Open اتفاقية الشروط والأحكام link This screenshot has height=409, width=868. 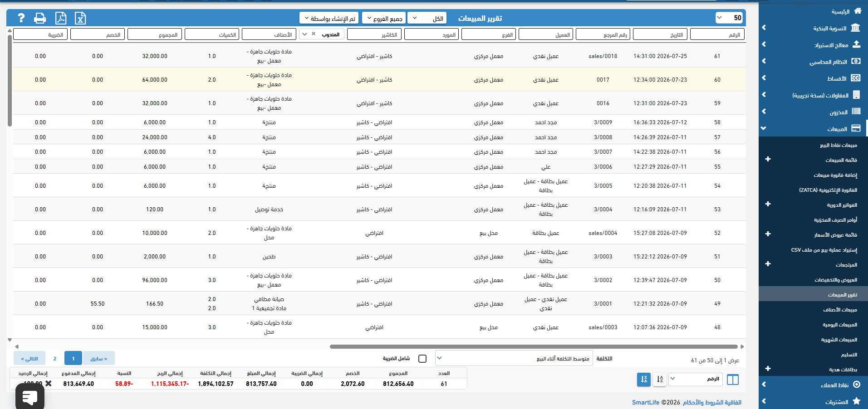point(712,402)
